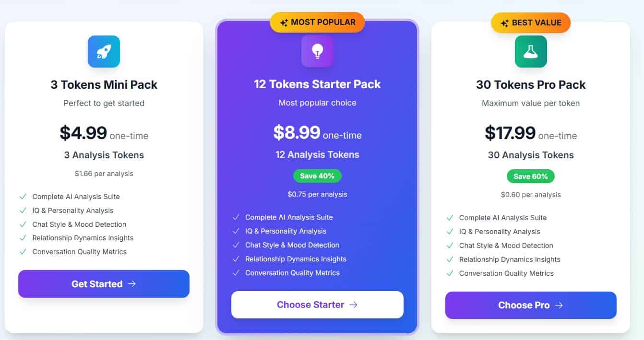Click the MOST POPULAR badge
644x340 pixels.
point(317,22)
